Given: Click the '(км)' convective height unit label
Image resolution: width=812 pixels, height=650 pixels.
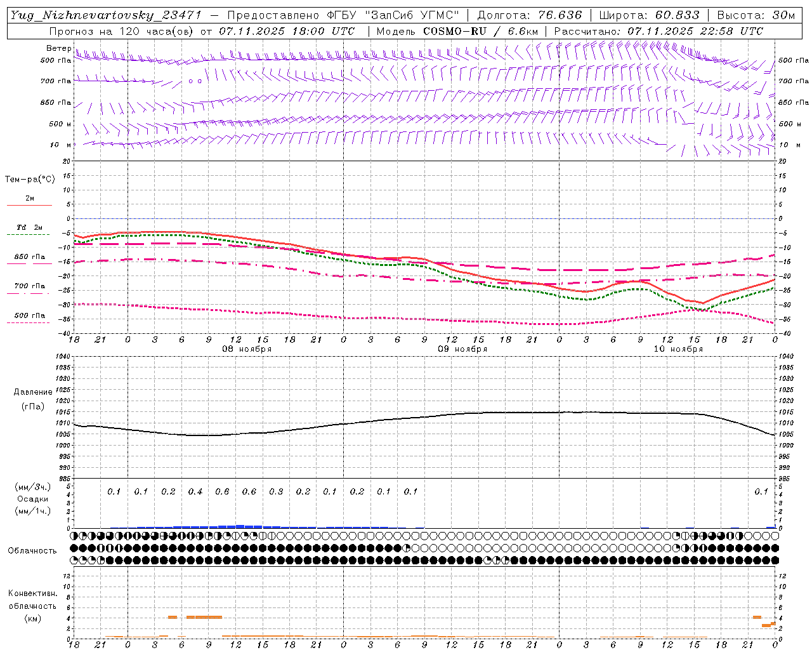Looking at the screenshot, I should 32,618.
